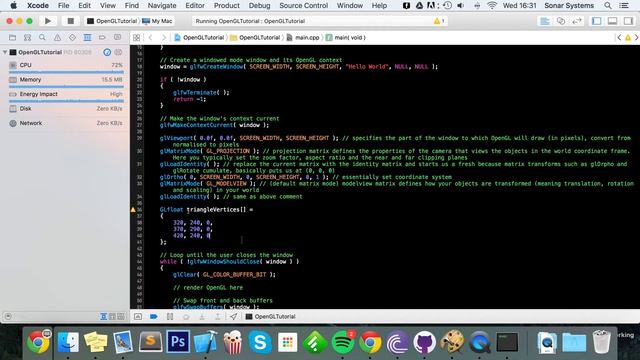Jump to previous issue in jump bar
640x360 pixels.
click(619, 38)
